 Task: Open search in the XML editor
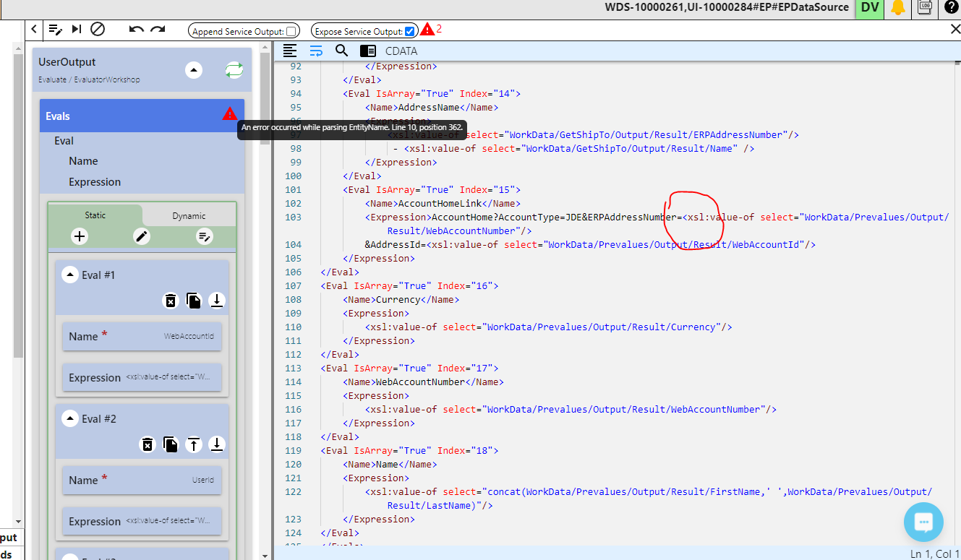[341, 51]
